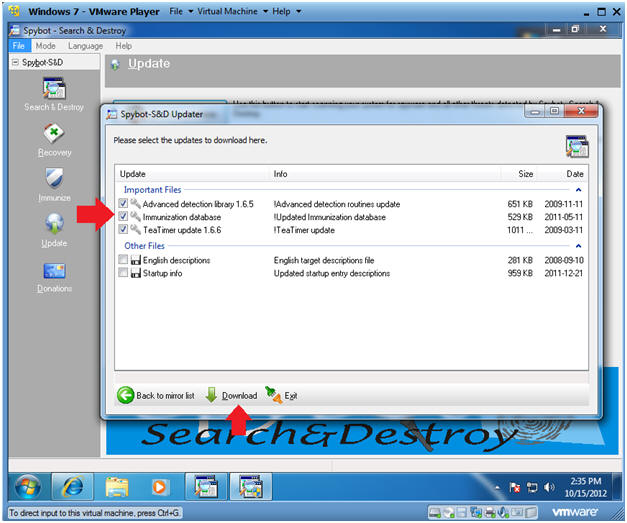Click the network tray icon

[532, 487]
